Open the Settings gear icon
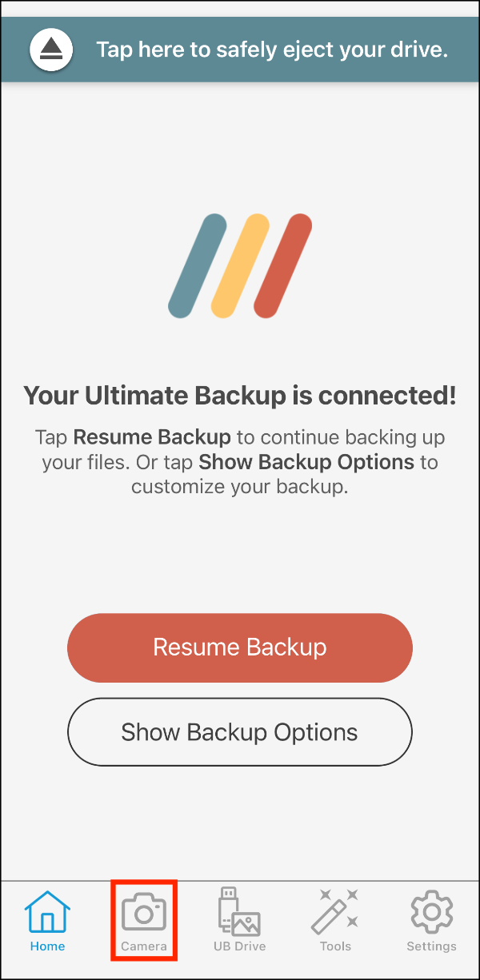 coord(431,911)
